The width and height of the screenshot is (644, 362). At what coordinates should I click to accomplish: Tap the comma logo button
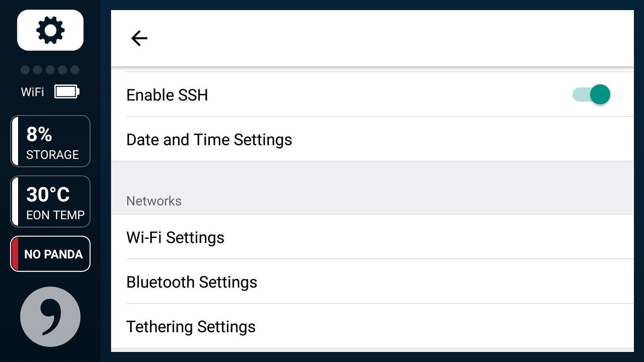(x=50, y=317)
